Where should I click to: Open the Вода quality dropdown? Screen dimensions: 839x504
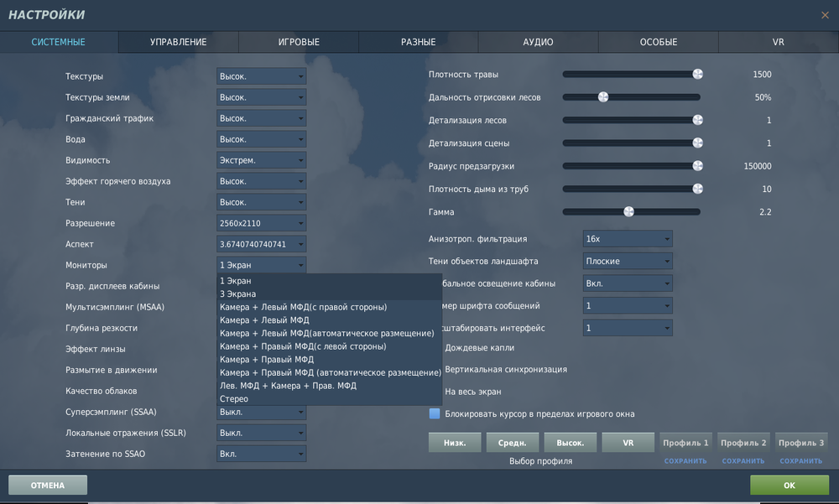tap(261, 139)
